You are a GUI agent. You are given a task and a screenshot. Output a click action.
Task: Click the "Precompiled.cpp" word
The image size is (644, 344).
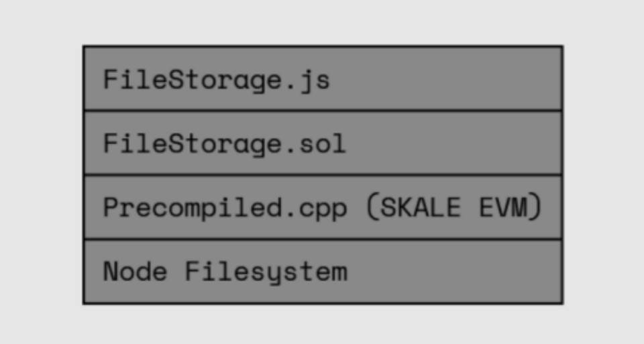(x=225, y=208)
